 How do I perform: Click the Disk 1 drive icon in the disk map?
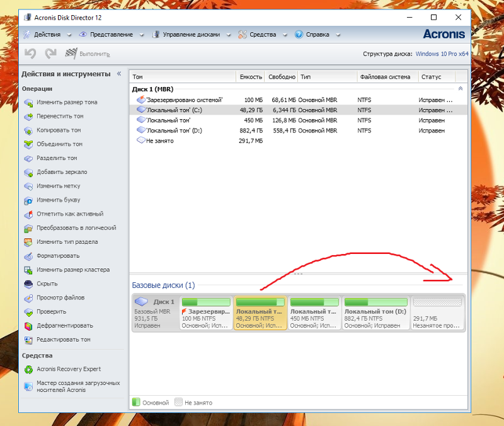pos(140,302)
